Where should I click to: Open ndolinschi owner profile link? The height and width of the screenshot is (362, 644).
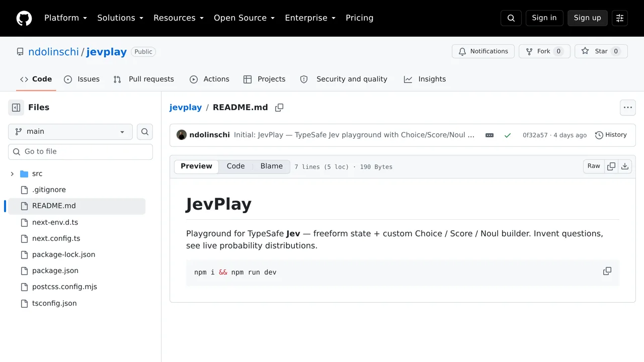coord(53,52)
